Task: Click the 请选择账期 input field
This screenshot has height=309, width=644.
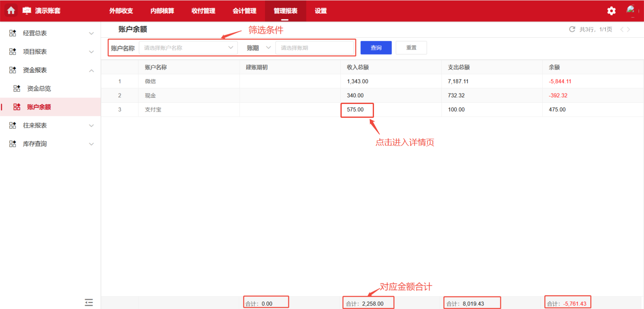Action: click(314, 47)
